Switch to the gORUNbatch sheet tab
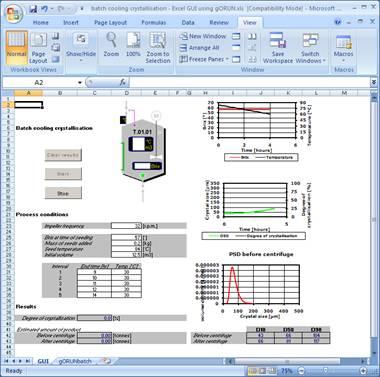Screen dimensions: 380x377 [75, 361]
